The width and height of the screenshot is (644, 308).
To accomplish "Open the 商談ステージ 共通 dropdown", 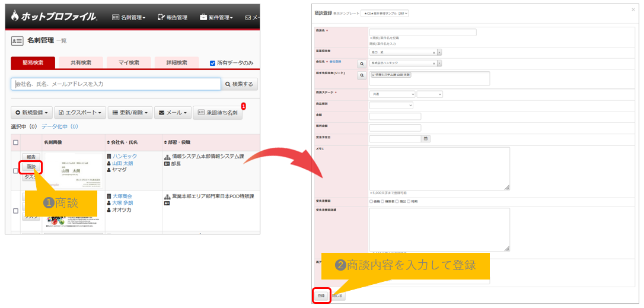I will tap(392, 94).
